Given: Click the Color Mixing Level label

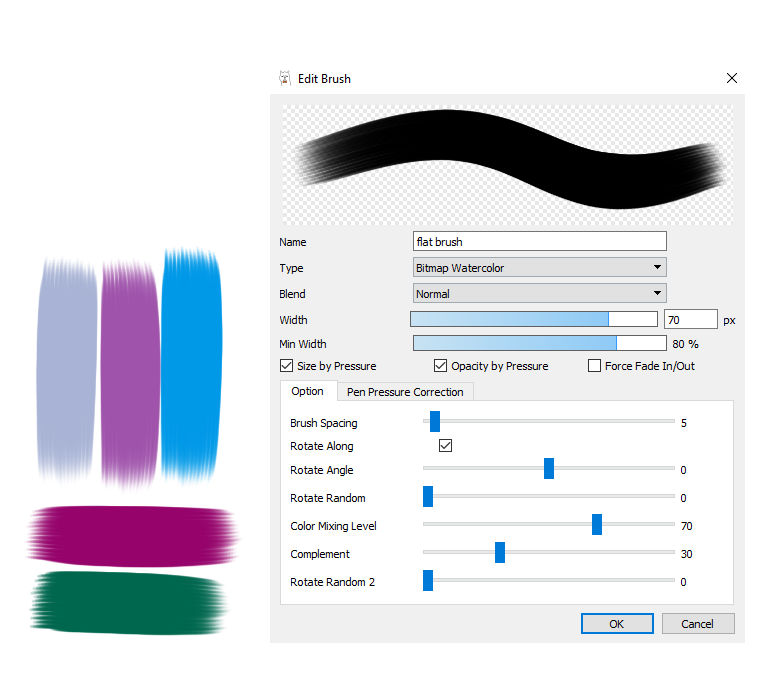Looking at the screenshot, I should coord(333,526).
